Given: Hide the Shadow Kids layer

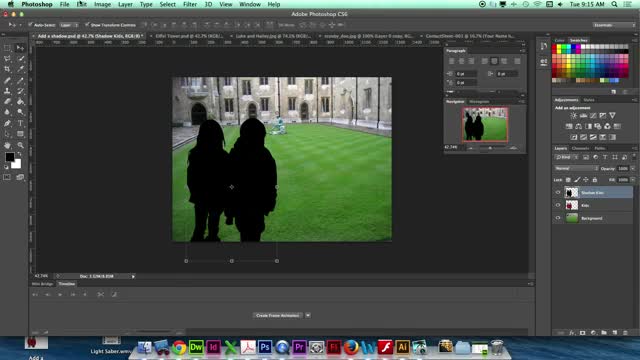Looking at the screenshot, I should tap(558, 192).
